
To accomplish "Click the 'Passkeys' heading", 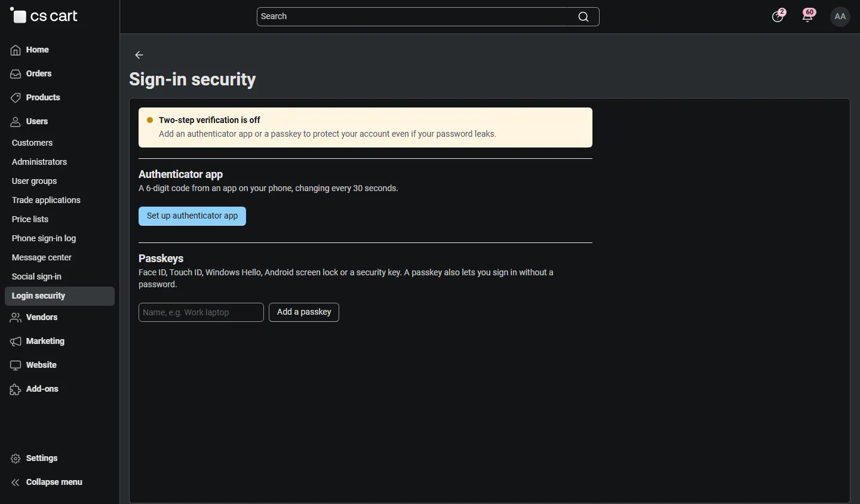I will tap(161, 259).
